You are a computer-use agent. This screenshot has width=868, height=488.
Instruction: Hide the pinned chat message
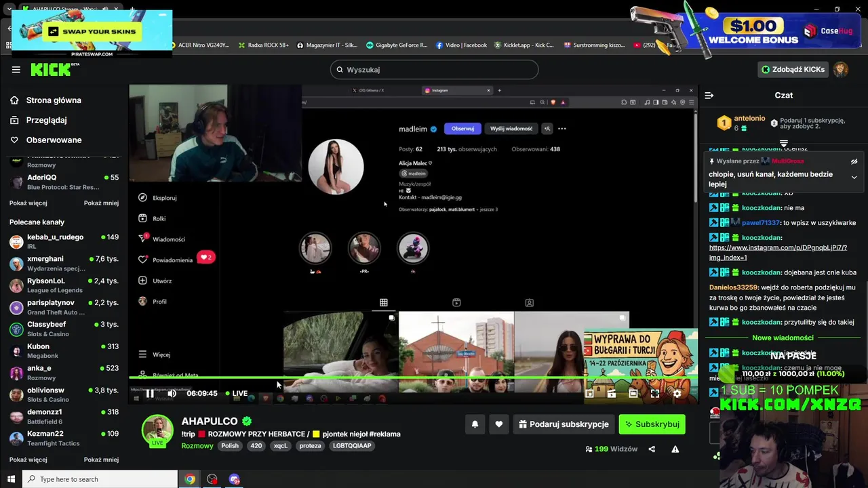854,161
